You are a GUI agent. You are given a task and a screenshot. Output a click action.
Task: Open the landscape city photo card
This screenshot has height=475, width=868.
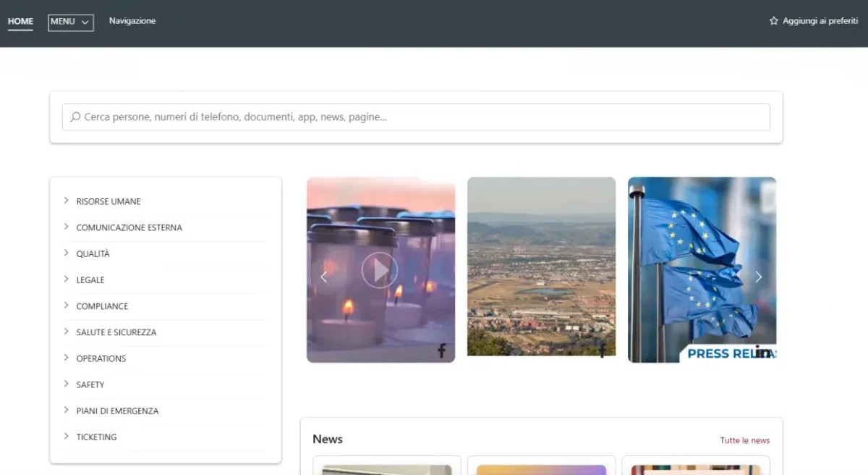point(541,266)
